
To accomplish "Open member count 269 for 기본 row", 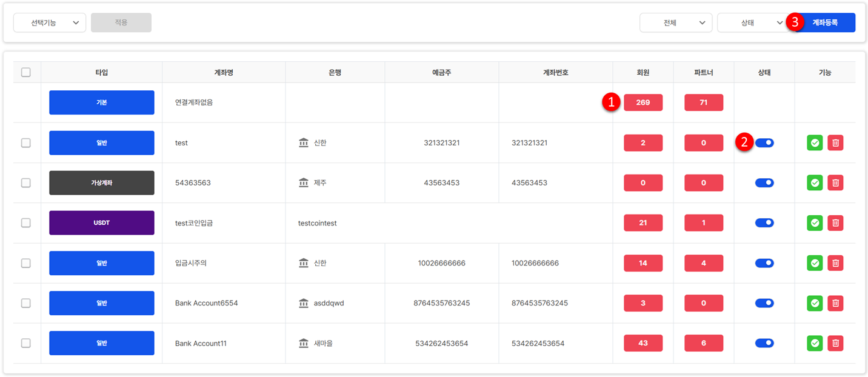I will point(643,102).
